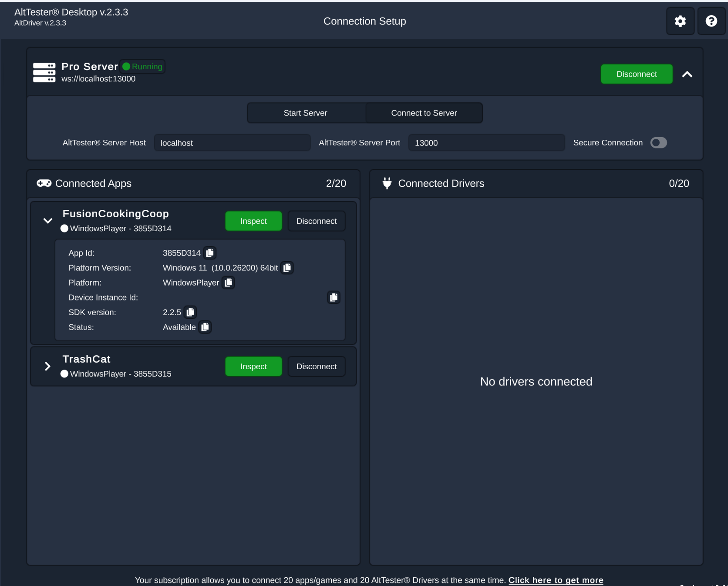The image size is (728, 586).
Task: Click the TrashCat app title
Action: pyautogui.click(x=87, y=359)
